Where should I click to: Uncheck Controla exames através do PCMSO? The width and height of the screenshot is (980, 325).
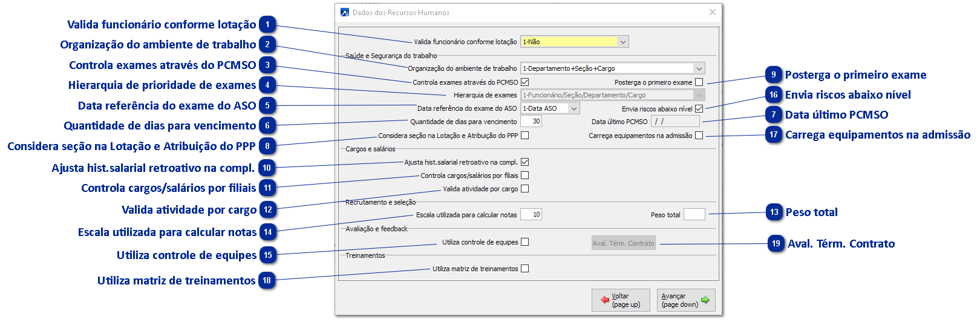point(524,82)
